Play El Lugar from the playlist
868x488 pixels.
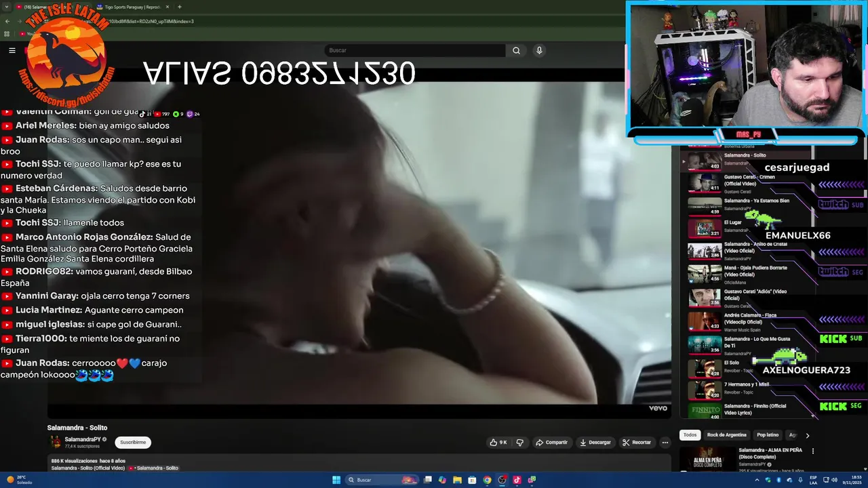click(747, 227)
